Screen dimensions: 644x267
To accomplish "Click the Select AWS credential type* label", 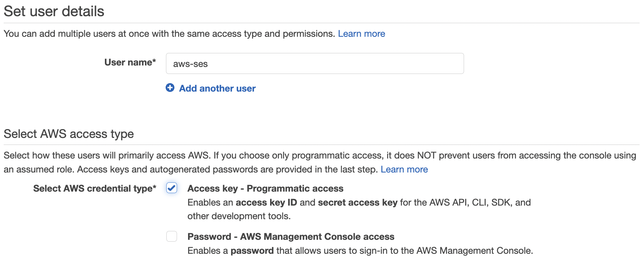I will click(95, 188).
